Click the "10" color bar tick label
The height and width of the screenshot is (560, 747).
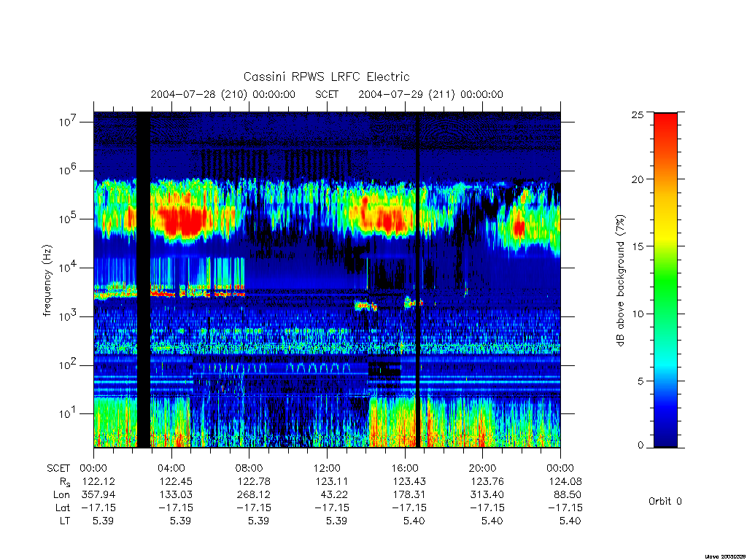(638, 314)
